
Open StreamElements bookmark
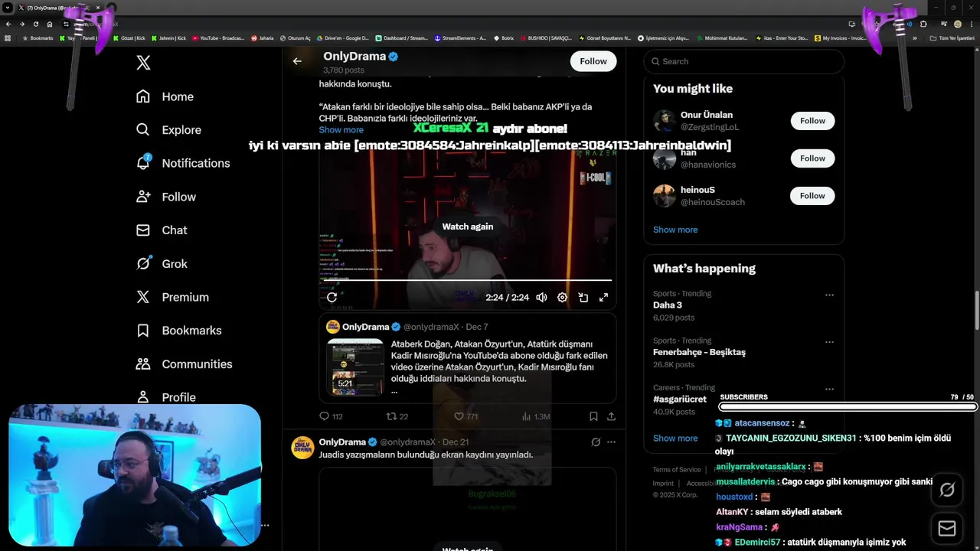[460, 38]
